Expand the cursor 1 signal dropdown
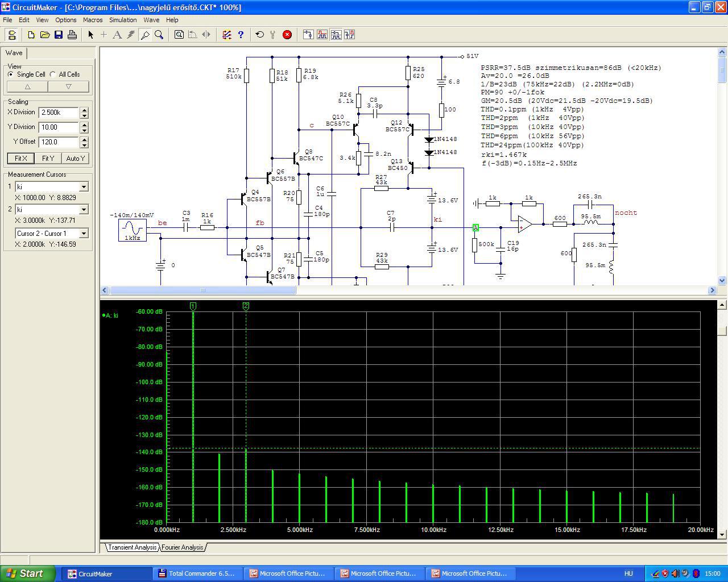Screen dimensions: 728x582 84,187
